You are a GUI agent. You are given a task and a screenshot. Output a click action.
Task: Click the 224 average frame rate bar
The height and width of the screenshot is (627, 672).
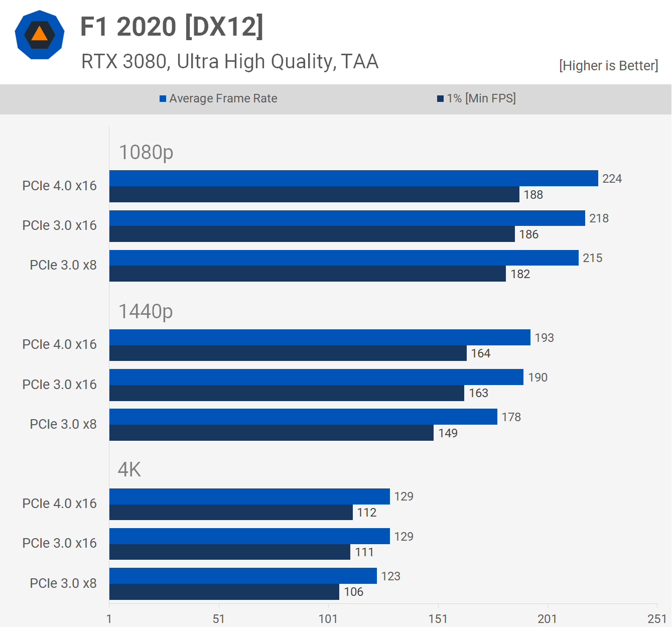tap(353, 178)
